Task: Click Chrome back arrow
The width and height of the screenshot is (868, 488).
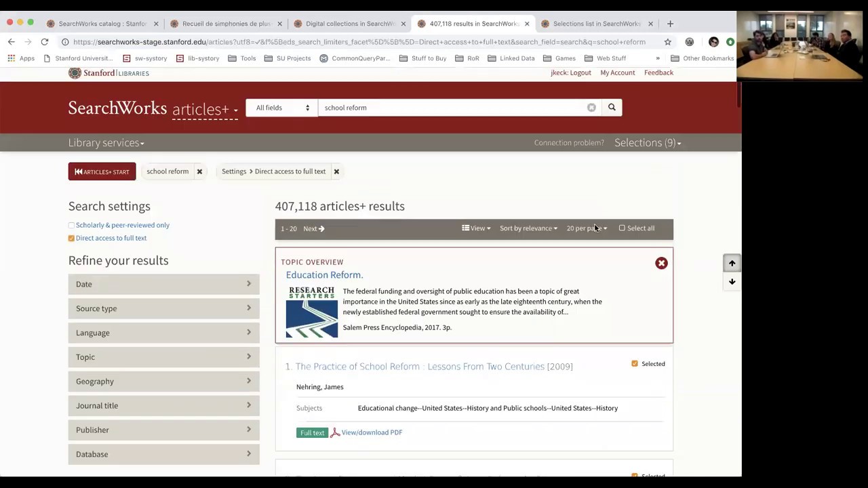Action: point(11,42)
